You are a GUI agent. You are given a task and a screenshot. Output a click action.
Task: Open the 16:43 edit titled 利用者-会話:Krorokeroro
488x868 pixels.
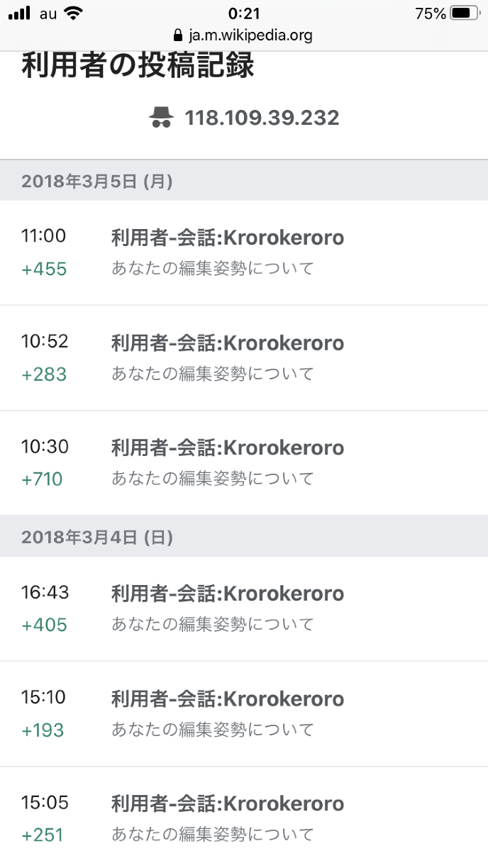pos(227,594)
